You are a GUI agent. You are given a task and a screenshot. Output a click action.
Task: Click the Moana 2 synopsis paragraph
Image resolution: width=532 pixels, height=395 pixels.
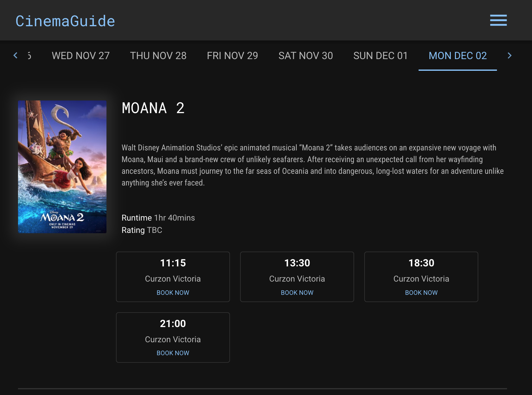pos(313,165)
